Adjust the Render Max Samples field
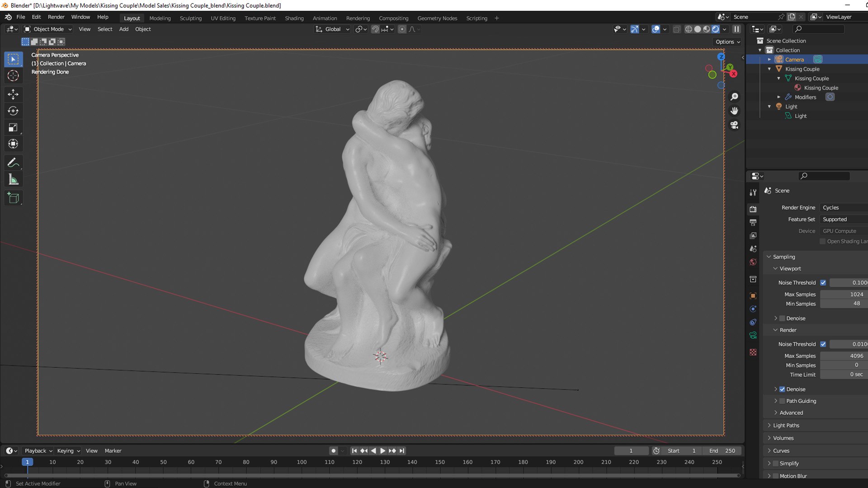 844,356
